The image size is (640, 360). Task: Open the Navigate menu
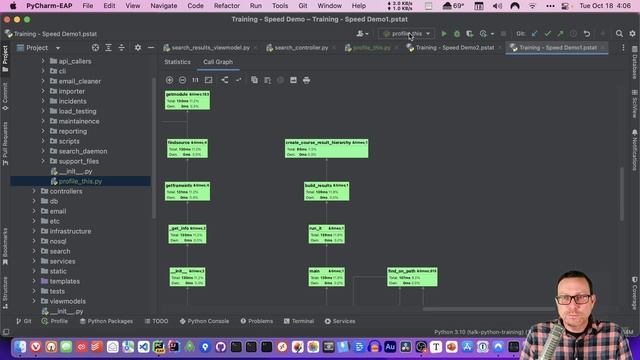coord(164,6)
